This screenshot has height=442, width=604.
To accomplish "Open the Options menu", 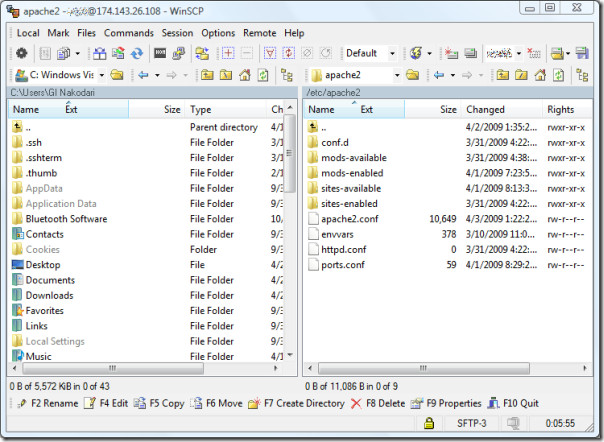I will click(218, 33).
